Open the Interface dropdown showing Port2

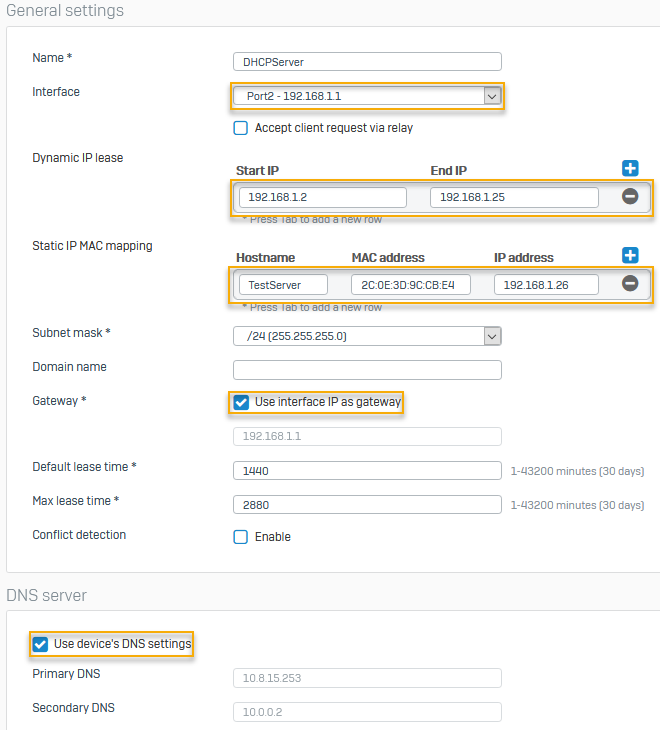(x=366, y=96)
